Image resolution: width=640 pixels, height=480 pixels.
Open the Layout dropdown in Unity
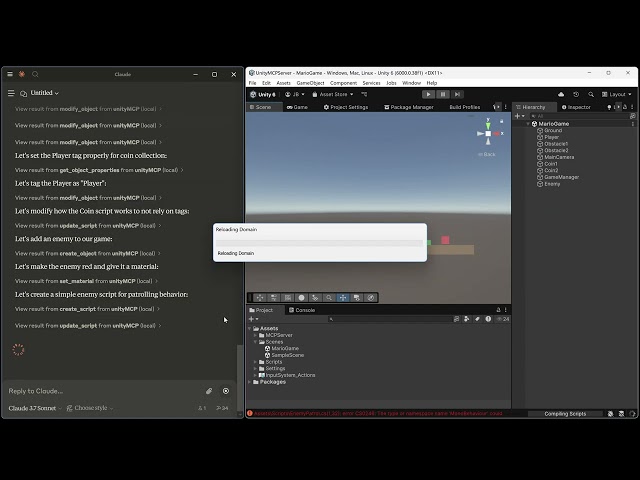click(616, 94)
